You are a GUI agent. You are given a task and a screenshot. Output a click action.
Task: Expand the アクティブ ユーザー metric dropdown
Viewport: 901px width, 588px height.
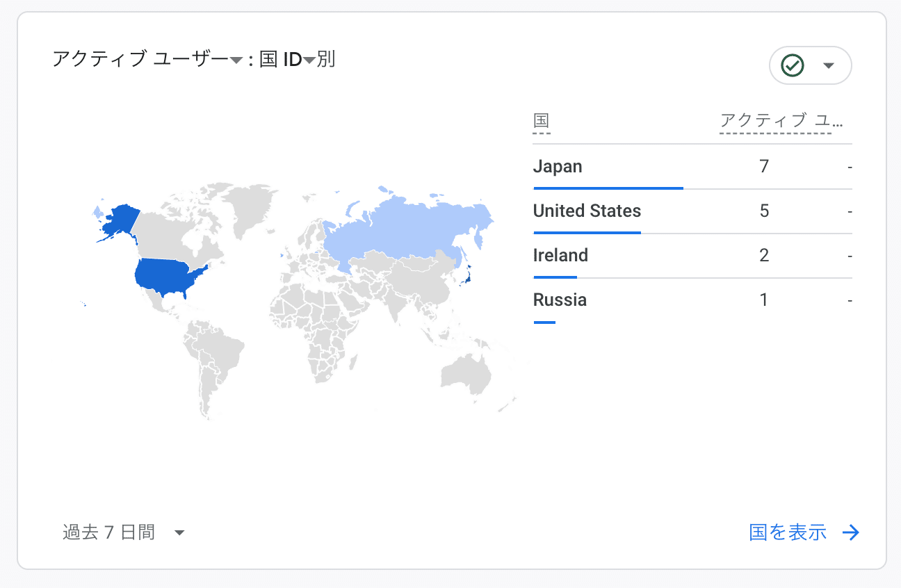click(x=236, y=61)
